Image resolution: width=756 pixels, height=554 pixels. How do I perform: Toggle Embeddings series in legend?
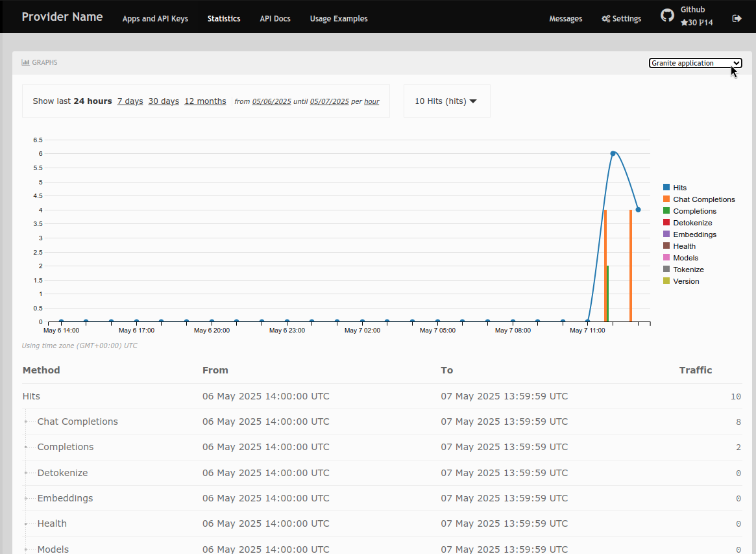(689, 234)
